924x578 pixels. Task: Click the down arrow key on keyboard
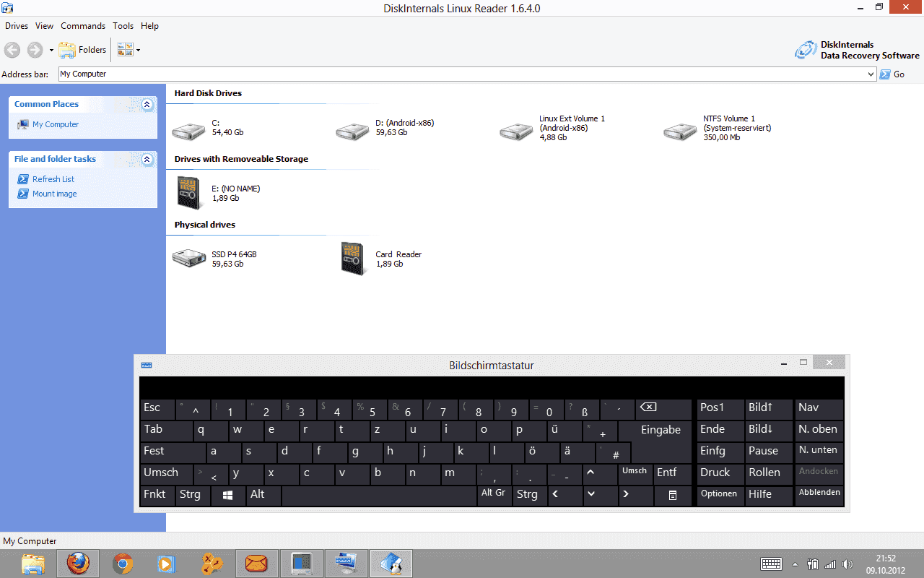pos(600,496)
